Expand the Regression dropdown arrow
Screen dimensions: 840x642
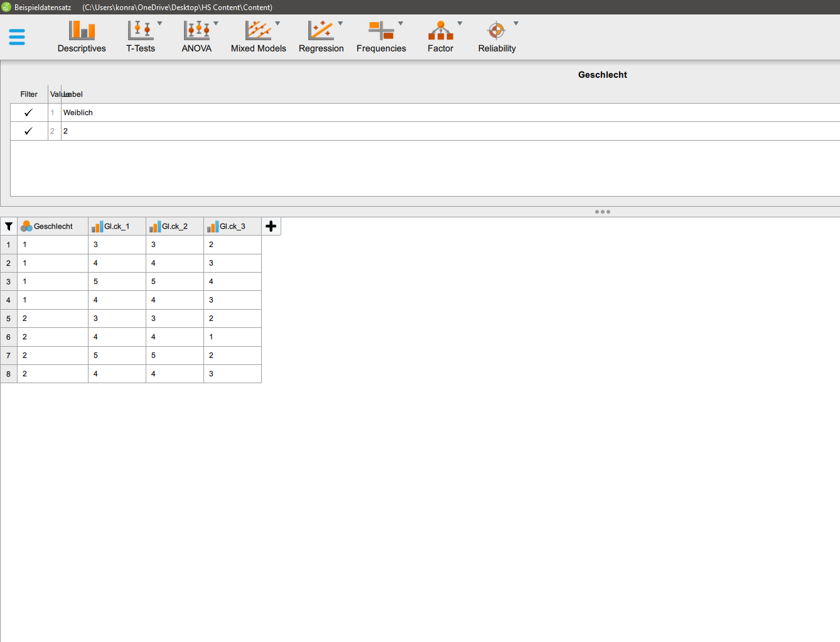click(340, 23)
